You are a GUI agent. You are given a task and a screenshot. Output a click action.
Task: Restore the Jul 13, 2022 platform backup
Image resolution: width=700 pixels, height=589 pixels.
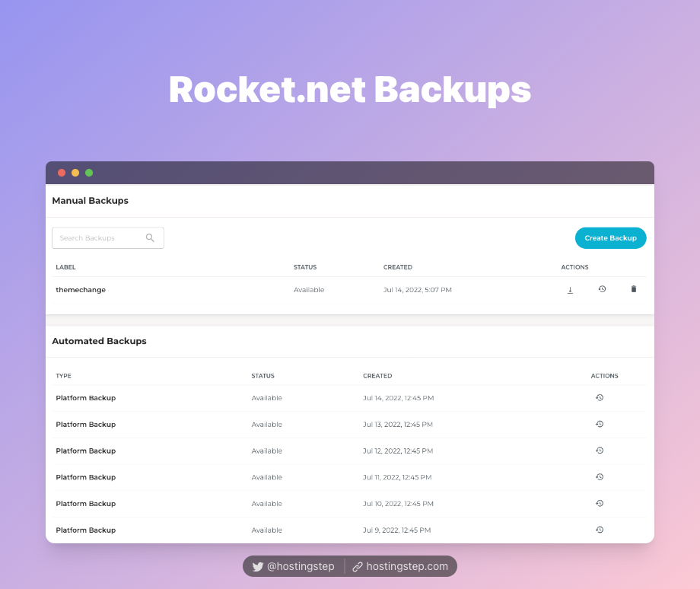tap(600, 424)
